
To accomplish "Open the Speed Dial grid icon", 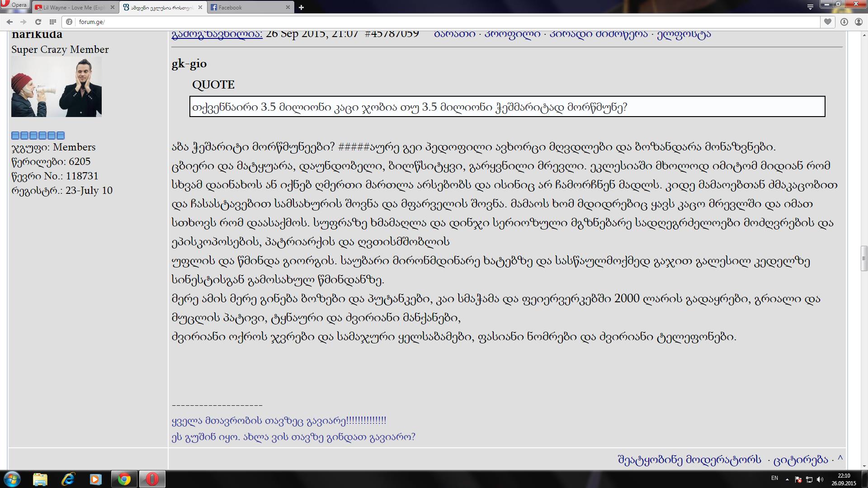I will 53,22.
